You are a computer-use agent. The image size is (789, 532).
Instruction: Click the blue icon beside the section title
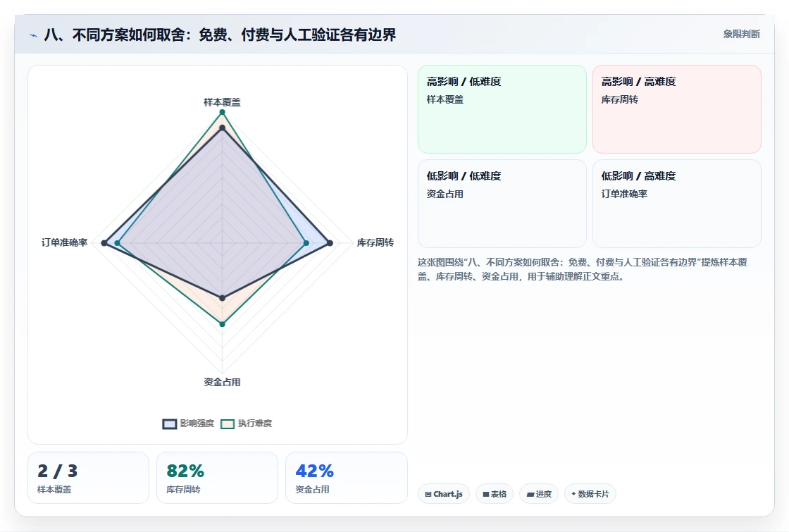pos(34,35)
